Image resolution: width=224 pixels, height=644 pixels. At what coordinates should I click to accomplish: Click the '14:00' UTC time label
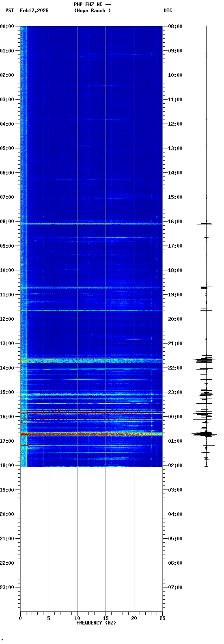coord(175,173)
